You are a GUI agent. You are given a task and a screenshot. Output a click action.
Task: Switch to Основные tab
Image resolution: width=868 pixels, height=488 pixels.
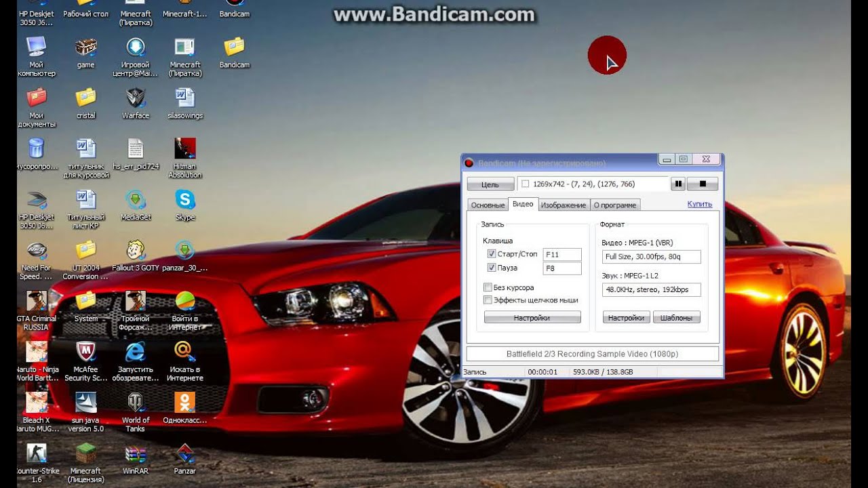488,205
